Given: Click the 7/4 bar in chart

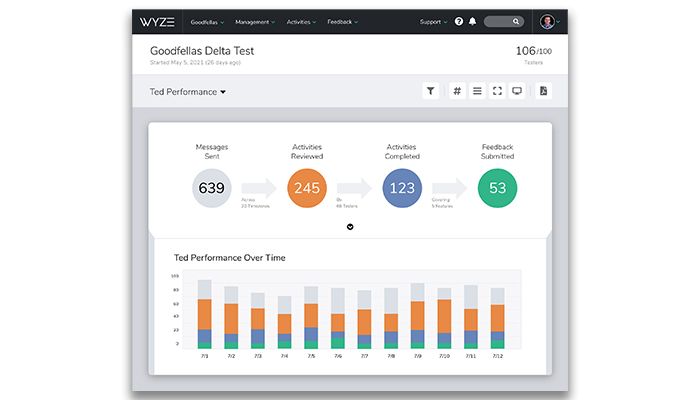Looking at the screenshot, I should (x=284, y=322).
